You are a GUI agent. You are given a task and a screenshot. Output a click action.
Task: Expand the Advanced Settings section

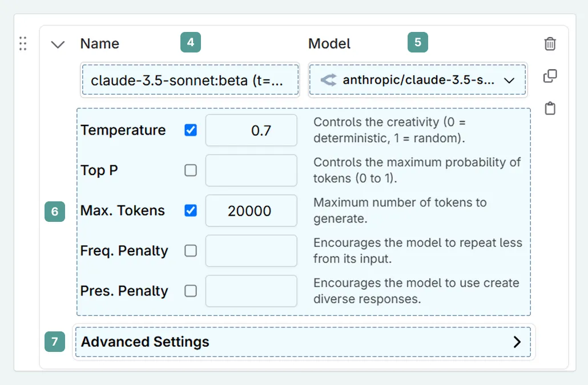[x=518, y=342]
